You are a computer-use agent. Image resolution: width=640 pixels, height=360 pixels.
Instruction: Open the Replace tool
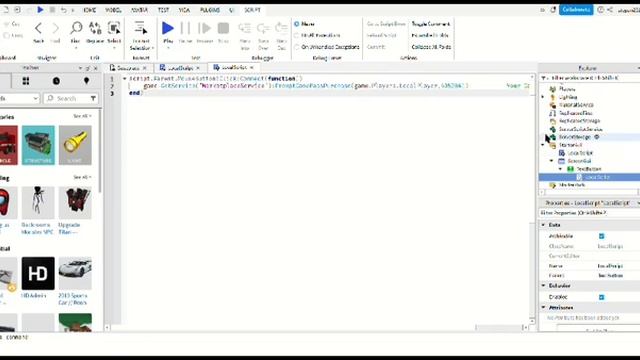click(95, 28)
